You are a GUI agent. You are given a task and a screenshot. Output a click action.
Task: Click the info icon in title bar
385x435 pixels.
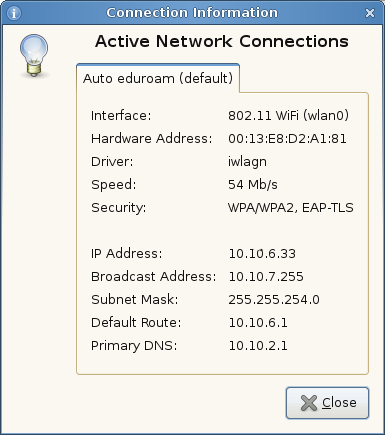pyautogui.click(x=14, y=13)
